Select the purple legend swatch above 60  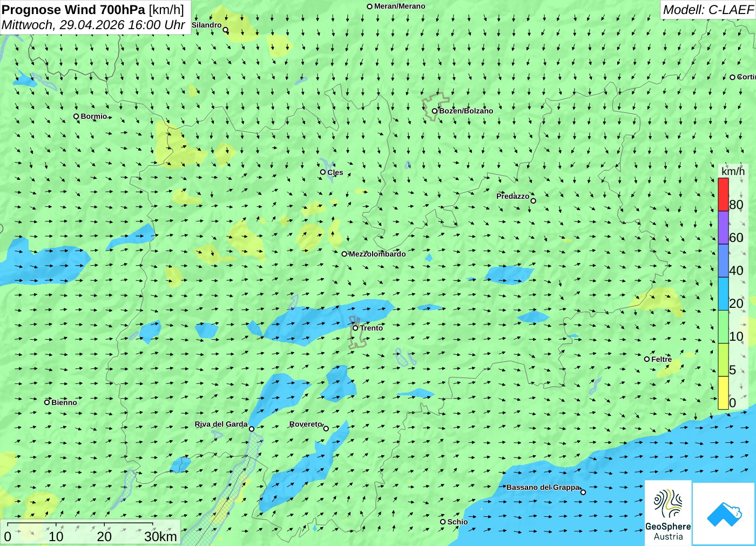point(723,228)
